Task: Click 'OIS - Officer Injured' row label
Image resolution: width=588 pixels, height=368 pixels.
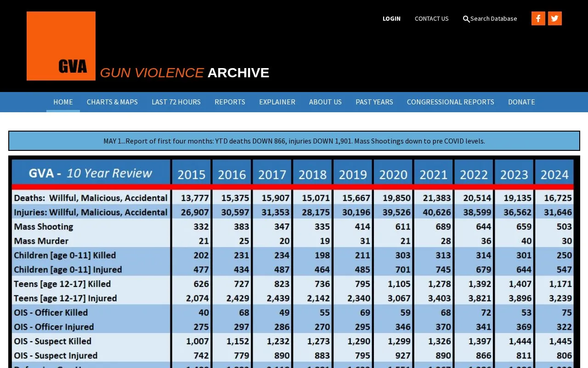Action: point(54,327)
